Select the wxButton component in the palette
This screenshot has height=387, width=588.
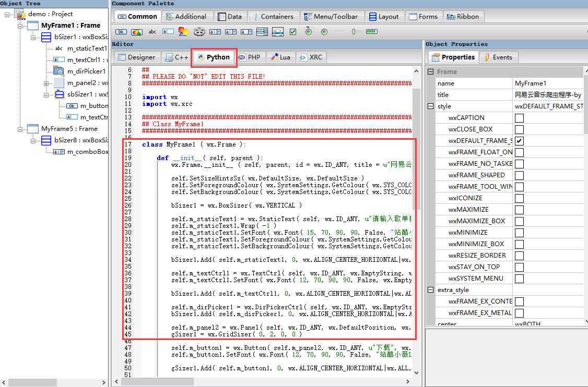click(121, 32)
